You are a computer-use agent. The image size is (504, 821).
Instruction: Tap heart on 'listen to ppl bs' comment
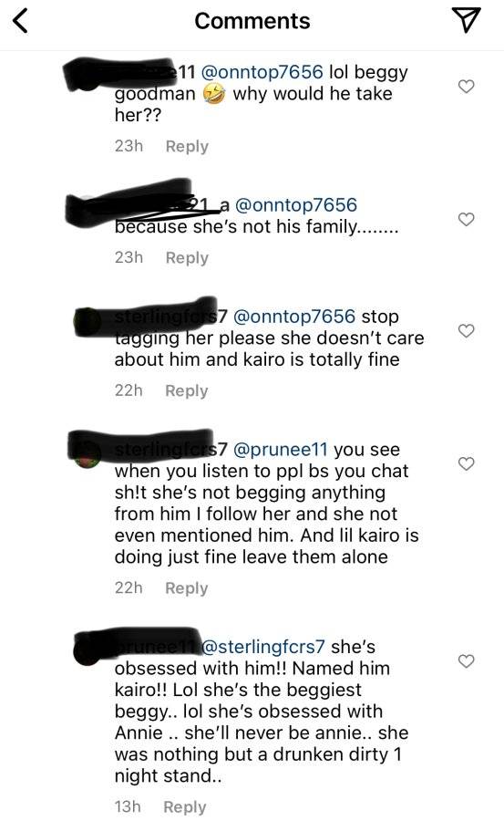coord(466,464)
